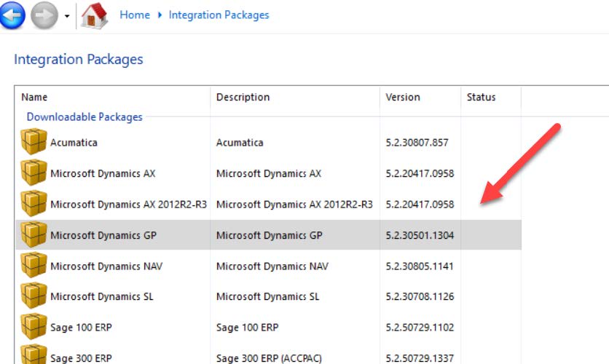Click the Microsoft Dynamics SL package icon
609x364 pixels.
pos(34,296)
